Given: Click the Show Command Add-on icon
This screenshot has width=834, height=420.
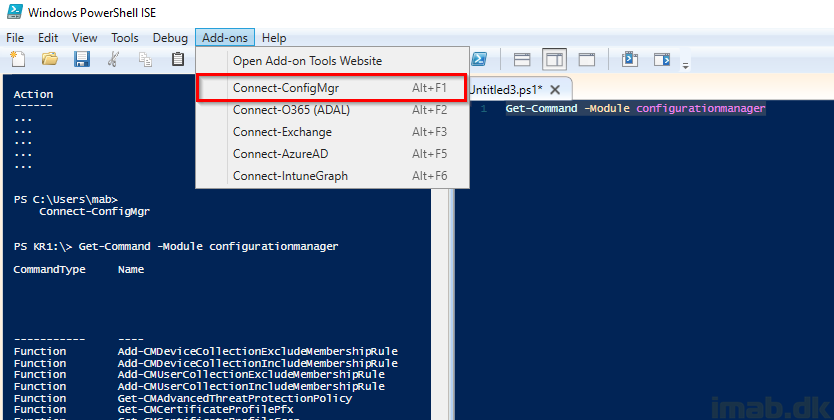Looking at the screenshot, I should (x=662, y=59).
